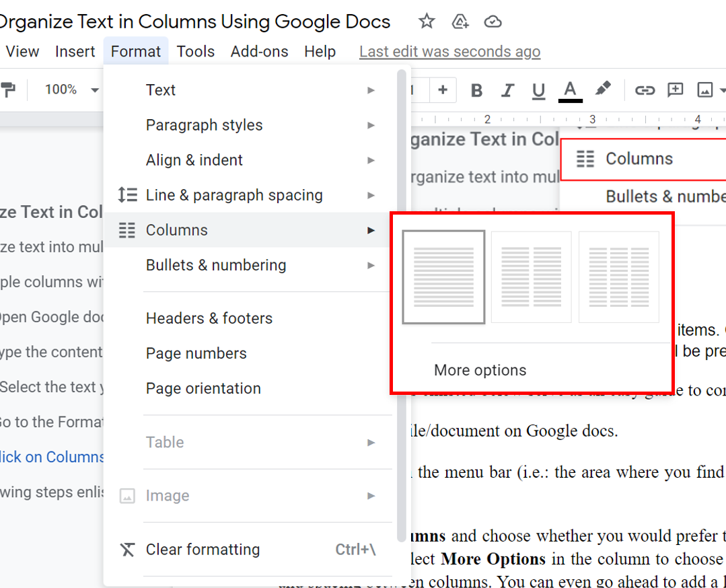Viewport: 726px width, 588px height.
Task: Click the 'lick on Columns' outline link
Action: 51,457
